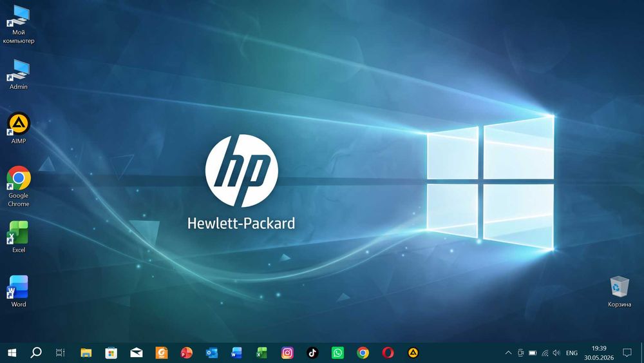Launch Excel from the taskbar
Image resolution: width=644 pixels, height=363 pixels.
[262, 353]
